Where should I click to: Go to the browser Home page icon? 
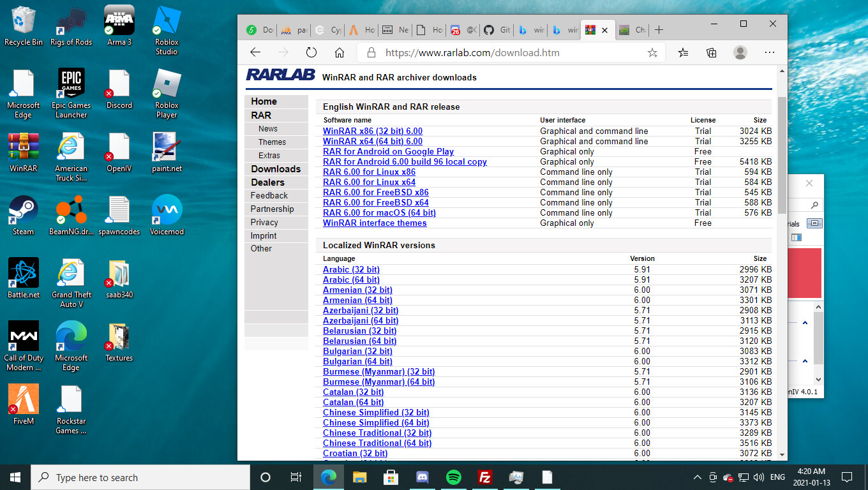[340, 53]
